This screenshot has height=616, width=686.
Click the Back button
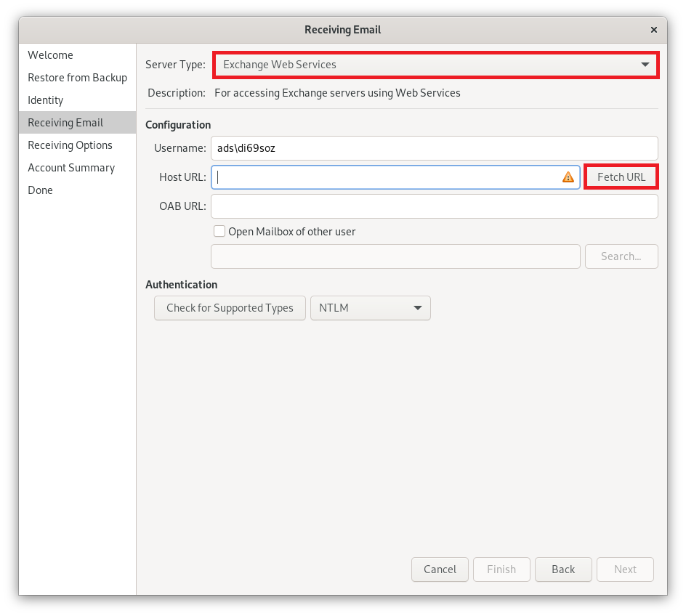pyautogui.click(x=563, y=570)
